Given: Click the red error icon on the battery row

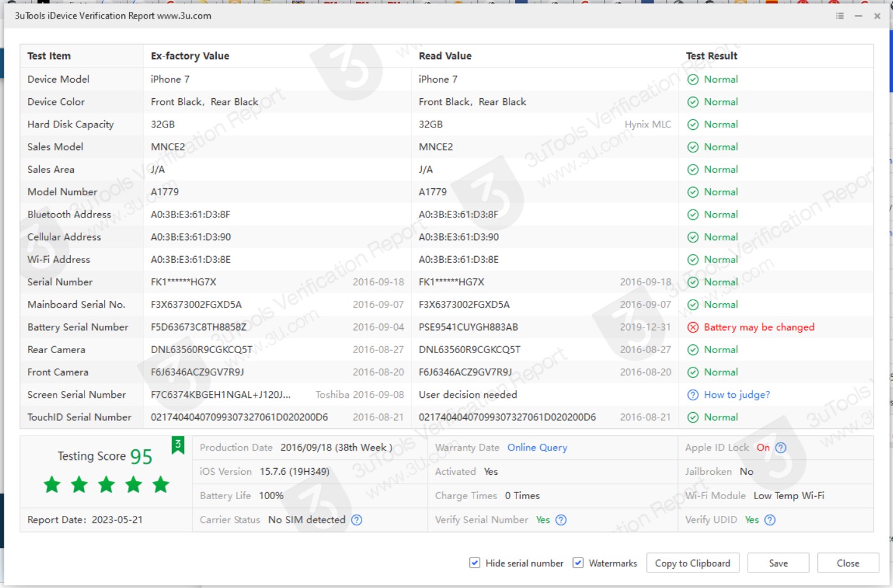Looking at the screenshot, I should coord(694,327).
